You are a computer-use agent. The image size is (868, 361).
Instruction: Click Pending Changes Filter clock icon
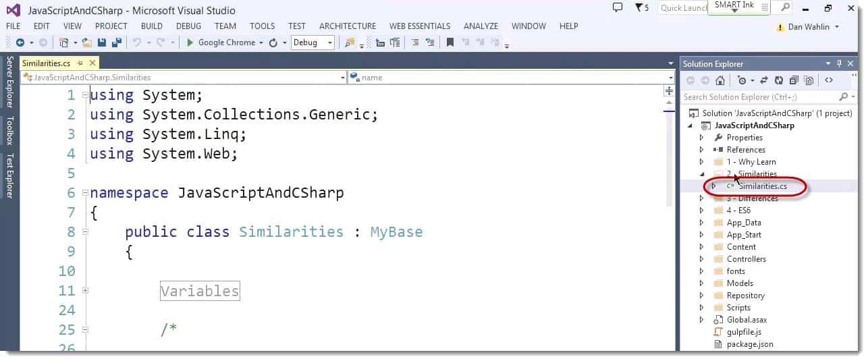742,80
